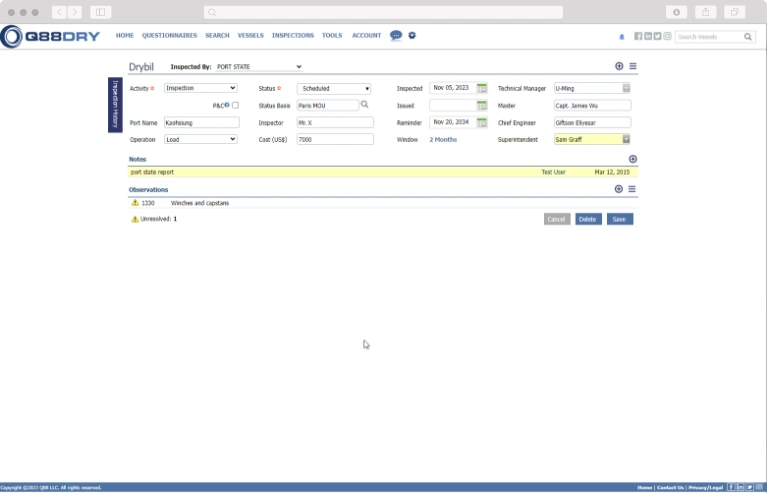Image resolution: width=767 pixels, height=493 pixels.
Task: Click Status Basis search magnifier icon
Action: tap(364, 104)
